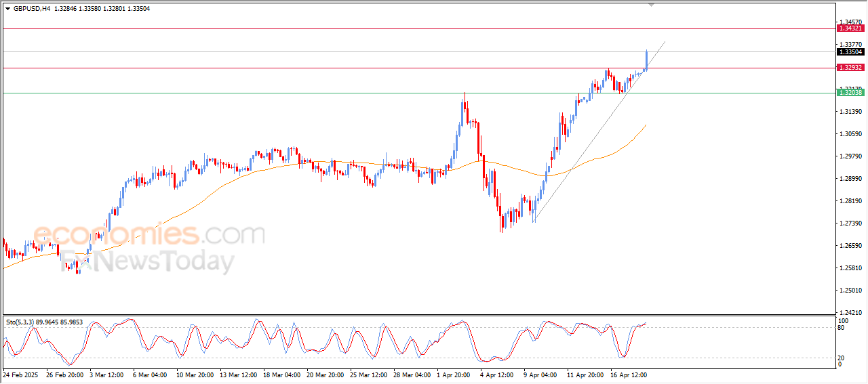Click the 1.27390 price axis value
Image resolution: width=868 pixels, height=384 pixels.
[x=850, y=223]
